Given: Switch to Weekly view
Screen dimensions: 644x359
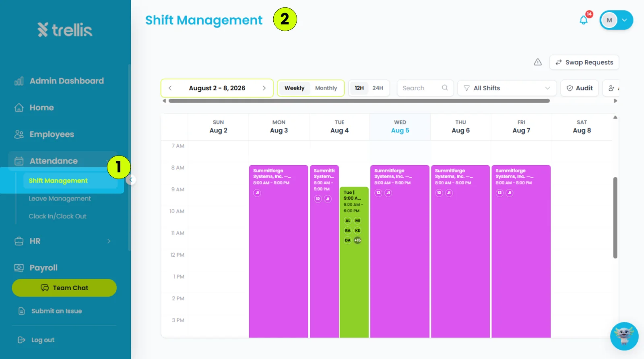Looking at the screenshot, I should tap(294, 88).
